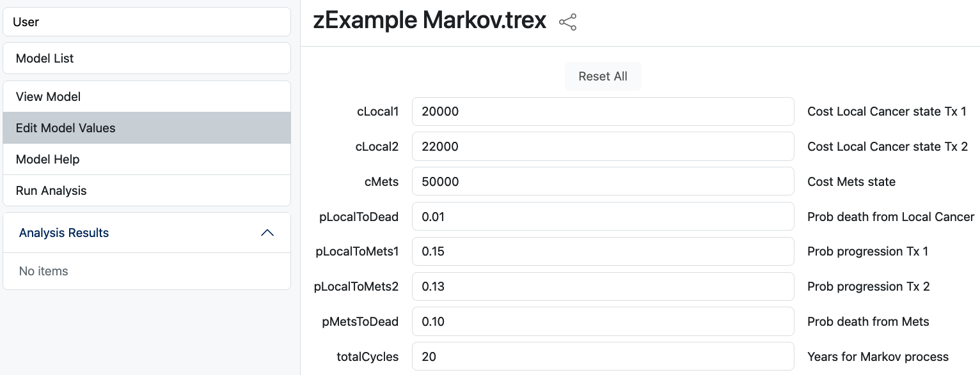The height and width of the screenshot is (375, 980).
Task: Collapse the Analysis Results chevron
Action: pyautogui.click(x=267, y=233)
